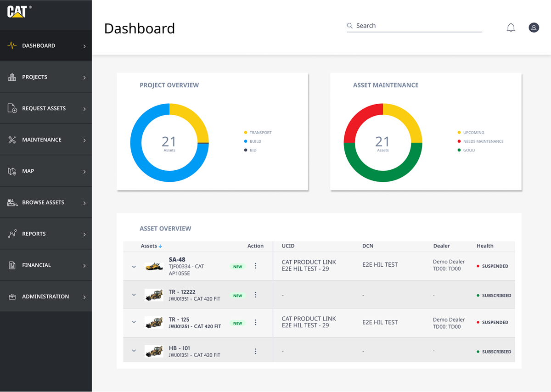This screenshot has height=392, width=551.
Task: Click the CAT logo in sidebar
Action: pyautogui.click(x=18, y=11)
